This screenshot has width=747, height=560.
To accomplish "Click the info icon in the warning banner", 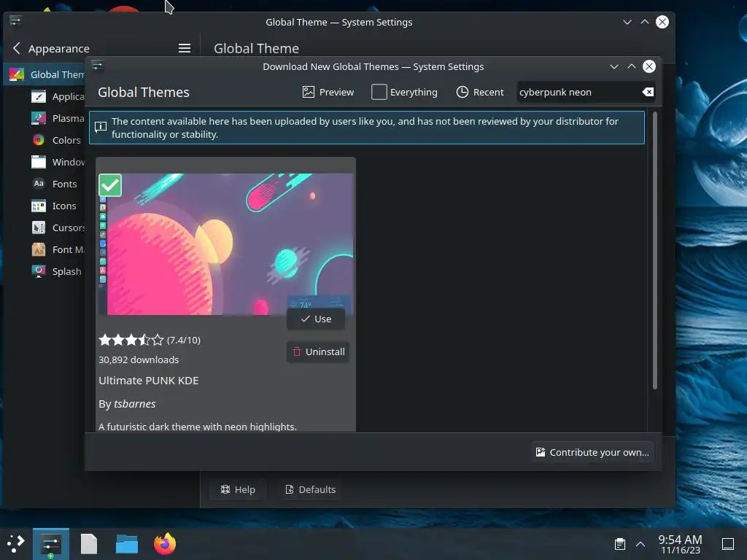I will [x=101, y=127].
